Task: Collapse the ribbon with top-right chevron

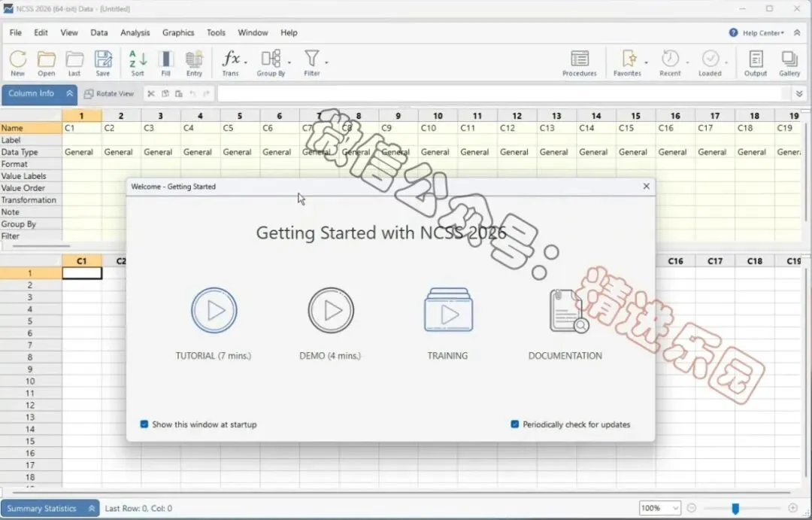Action: (x=797, y=32)
